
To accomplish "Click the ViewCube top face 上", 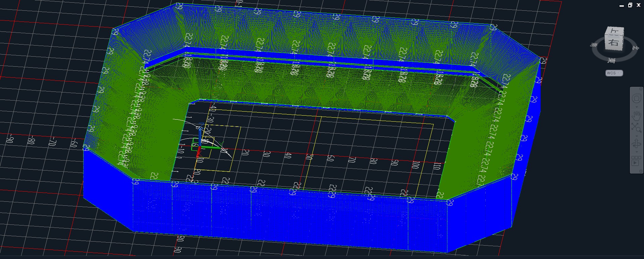I will point(615,31).
